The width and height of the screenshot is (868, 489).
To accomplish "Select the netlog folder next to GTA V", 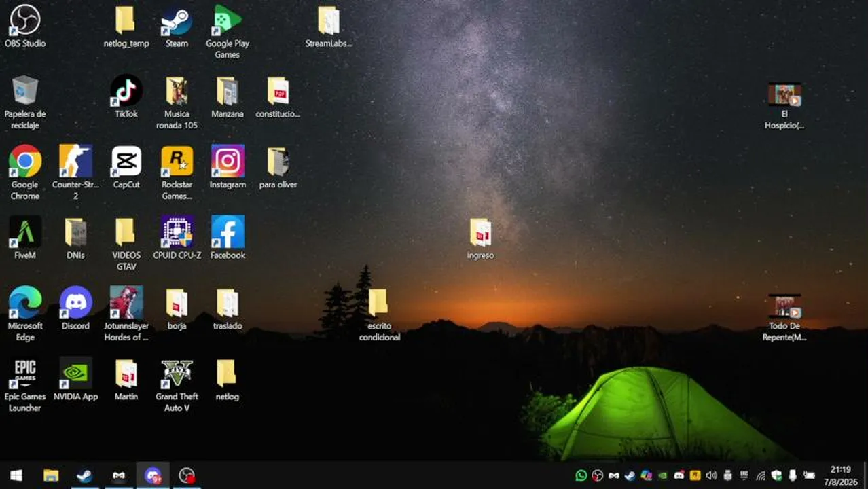I will click(228, 380).
